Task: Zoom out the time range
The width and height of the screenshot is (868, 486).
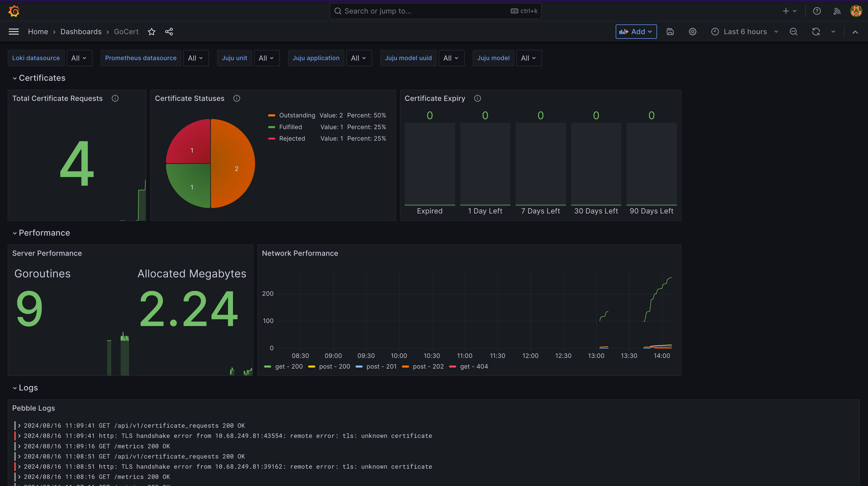Action: [793, 32]
